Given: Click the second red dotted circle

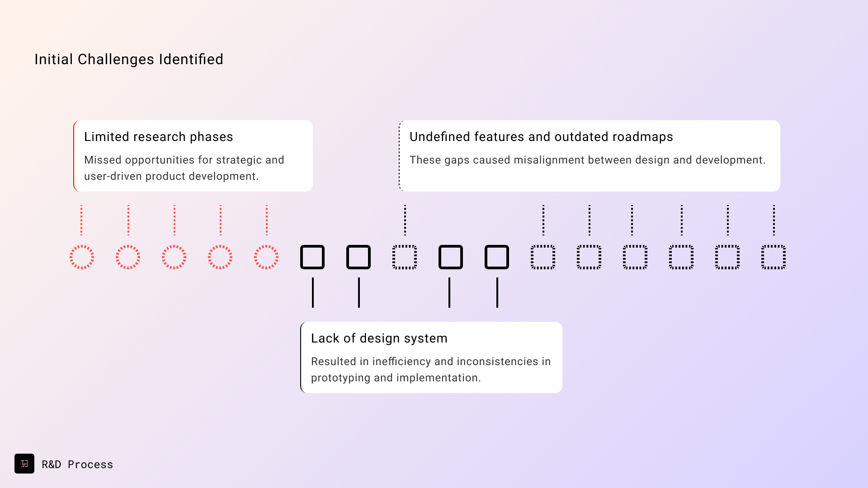Looking at the screenshot, I should 128,257.
